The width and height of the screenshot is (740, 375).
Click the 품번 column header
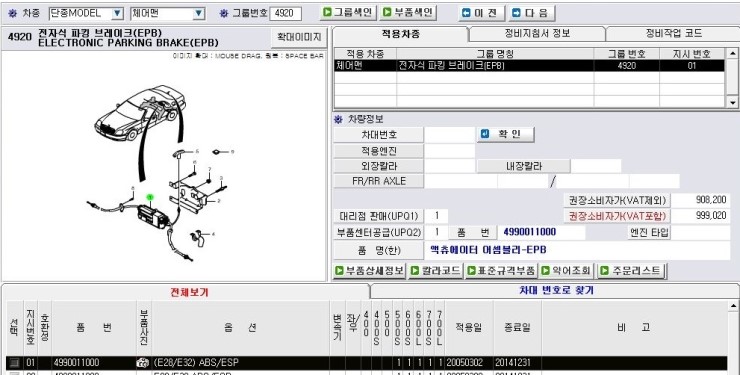click(94, 328)
